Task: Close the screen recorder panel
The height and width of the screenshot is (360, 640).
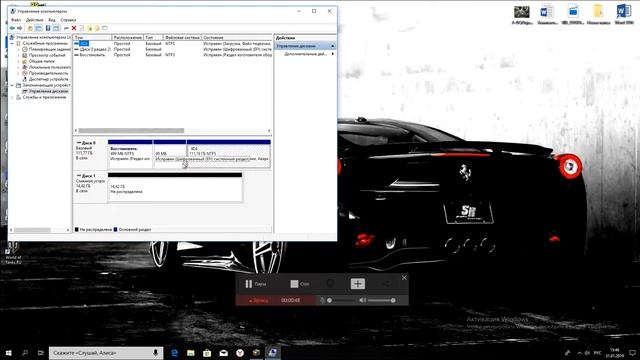Action: coord(404,278)
